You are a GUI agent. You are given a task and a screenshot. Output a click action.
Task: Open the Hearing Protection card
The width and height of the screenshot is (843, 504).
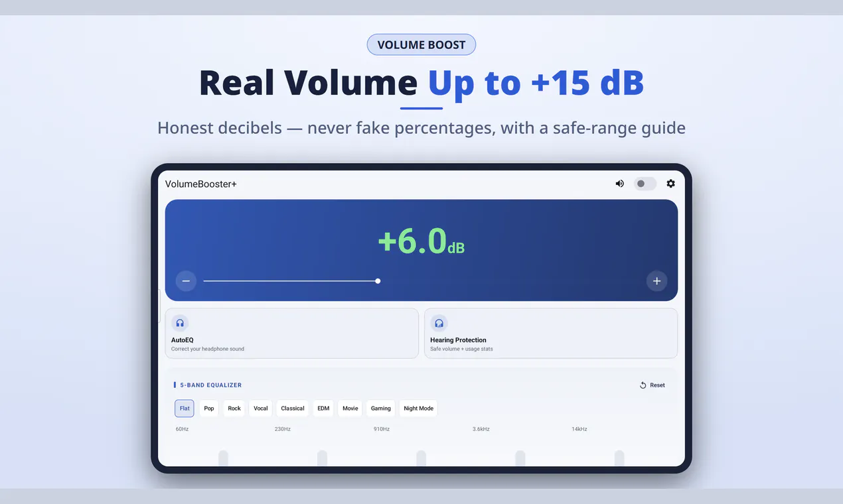[x=551, y=333]
